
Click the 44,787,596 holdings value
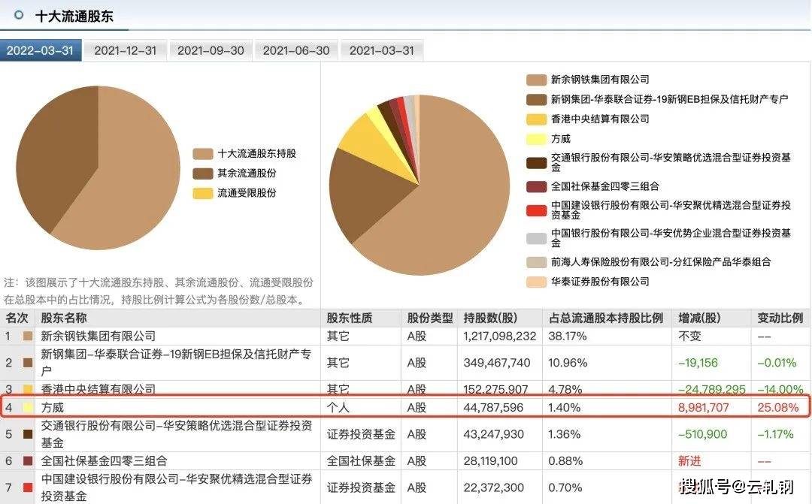(x=493, y=408)
